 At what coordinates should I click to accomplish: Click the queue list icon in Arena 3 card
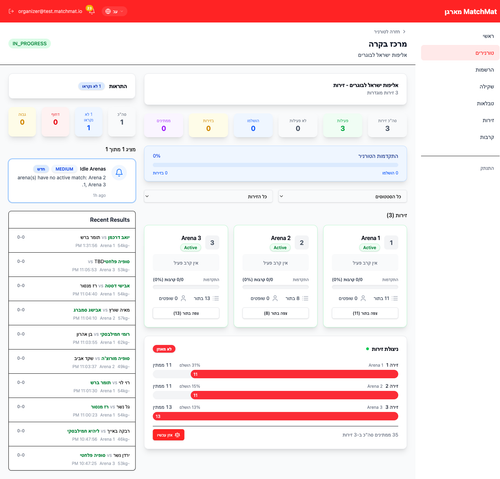click(x=216, y=298)
